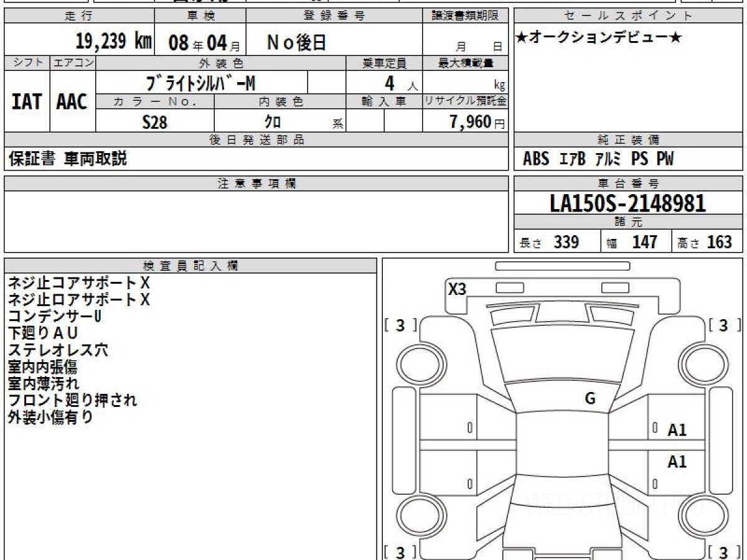
Task: Click the A1 mark nearest the G mark
Action: tap(677, 430)
